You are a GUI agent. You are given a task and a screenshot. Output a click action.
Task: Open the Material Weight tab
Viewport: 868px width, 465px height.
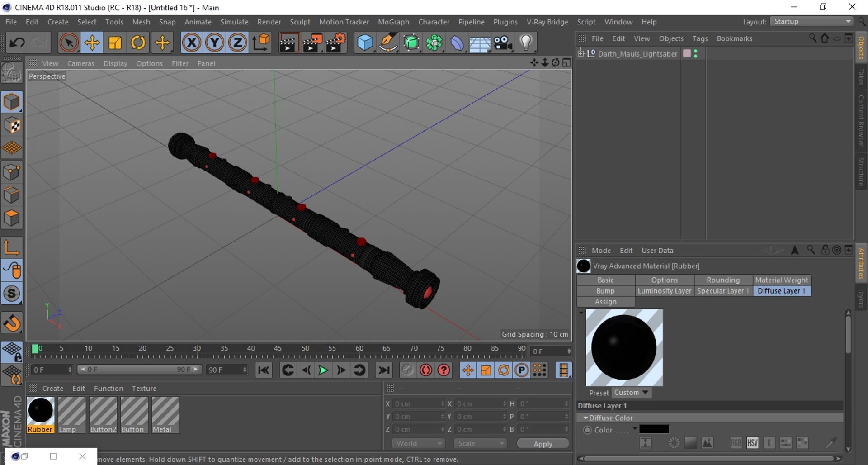click(782, 280)
